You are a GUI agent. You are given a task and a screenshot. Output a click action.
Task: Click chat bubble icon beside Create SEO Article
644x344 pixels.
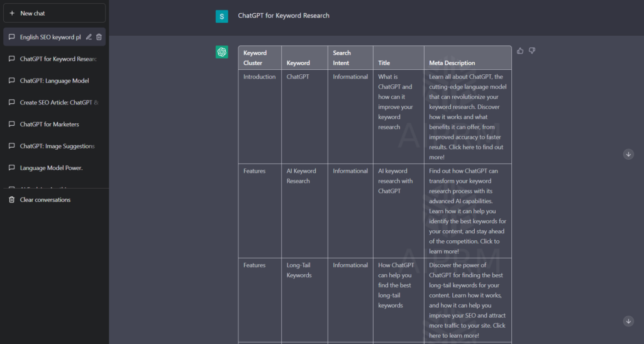11,103
